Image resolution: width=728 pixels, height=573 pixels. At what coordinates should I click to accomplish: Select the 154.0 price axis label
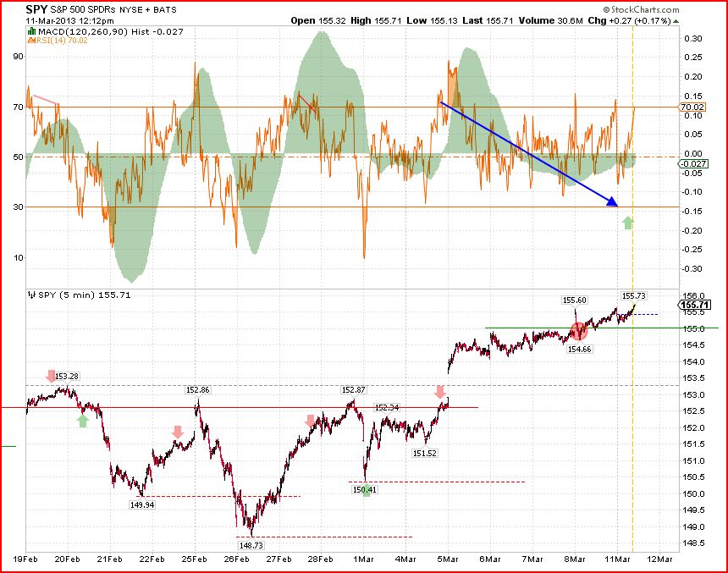click(695, 361)
